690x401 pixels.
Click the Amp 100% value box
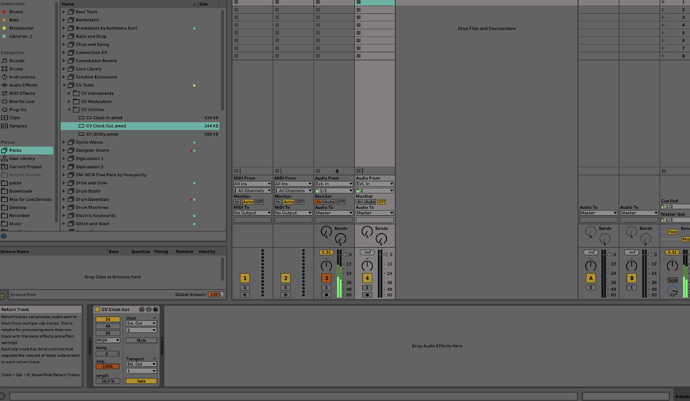pos(108,366)
